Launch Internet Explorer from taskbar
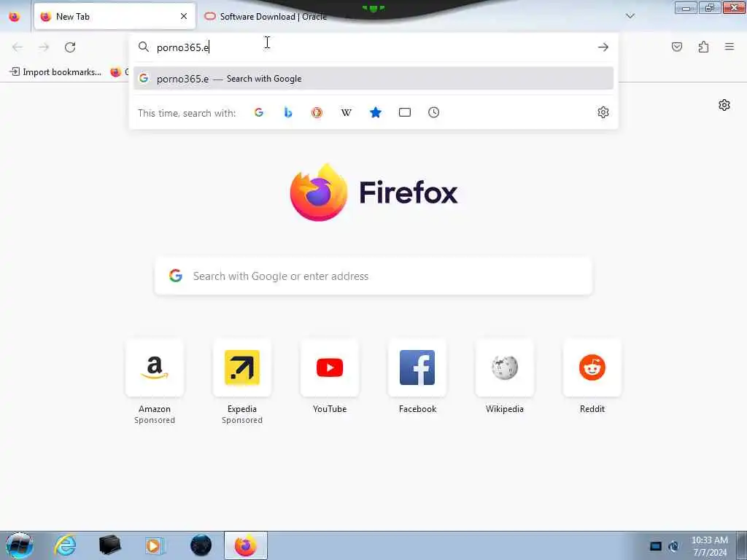This screenshot has height=560, width=747. 65,545
